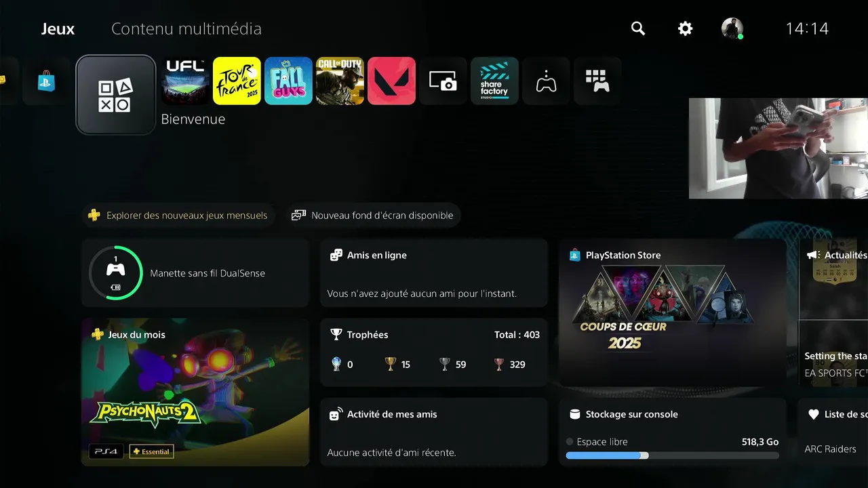Open the Remote Play controller tile
This screenshot has height=488, width=868.
pos(546,81)
